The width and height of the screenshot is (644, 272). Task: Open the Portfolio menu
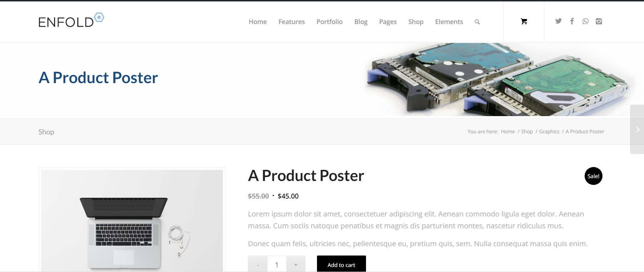330,22
